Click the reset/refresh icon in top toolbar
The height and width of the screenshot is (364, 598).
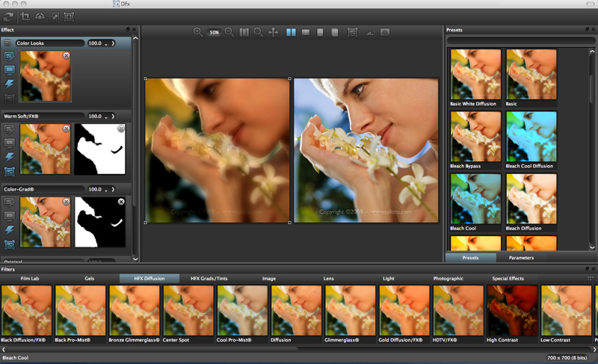point(7,16)
